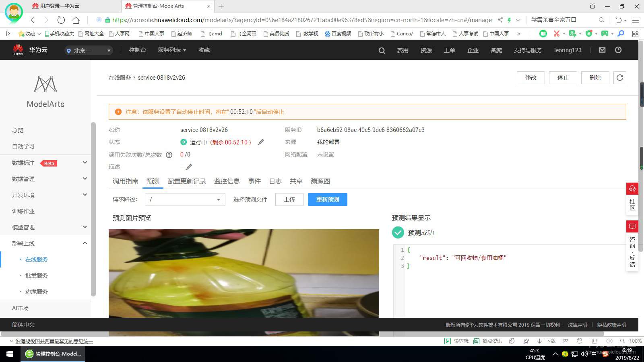Open the 咨询·反馈 feedback icon
Viewport: 644px width, 362px height.
tap(632, 226)
